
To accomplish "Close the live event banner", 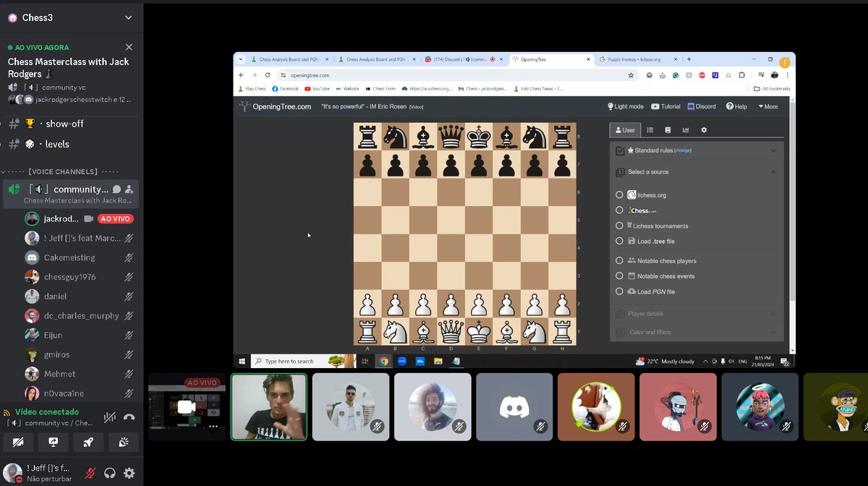I will point(129,46).
